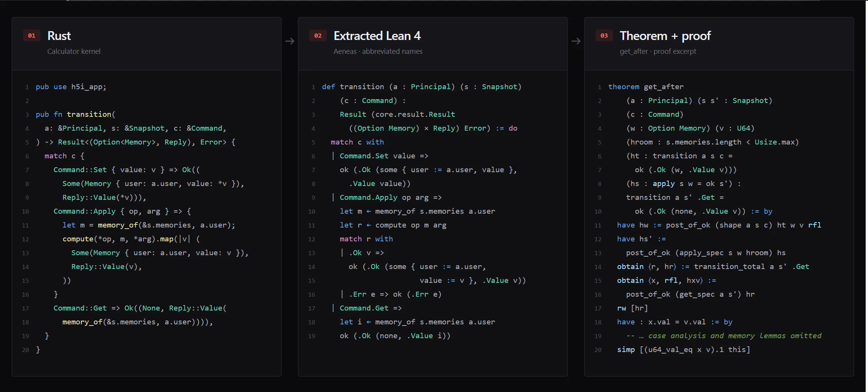Click the 'pub fn transition(' Rust line
The height and width of the screenshot is (392, 868).
(75, 115)
